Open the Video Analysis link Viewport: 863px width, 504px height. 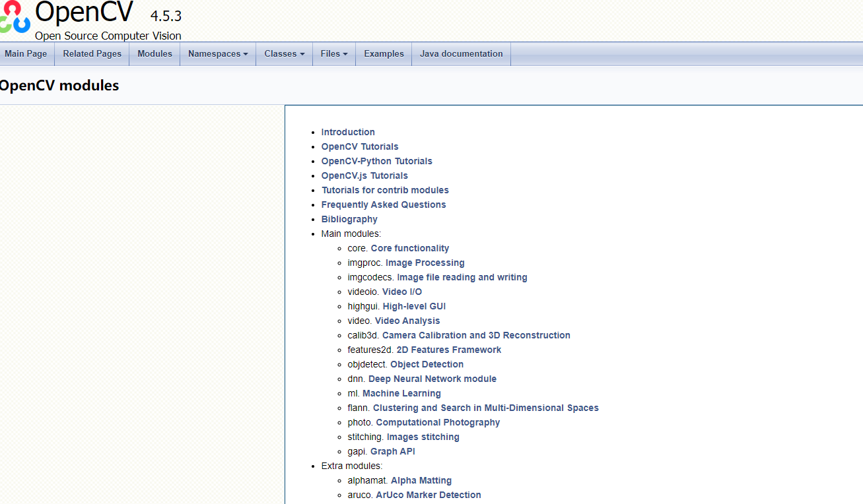[407, 321]
